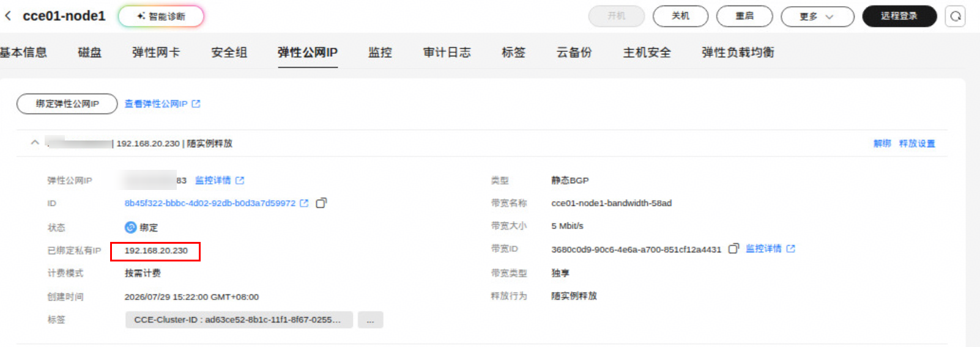Switch to the 磁盘 tab

click(90, 53)
